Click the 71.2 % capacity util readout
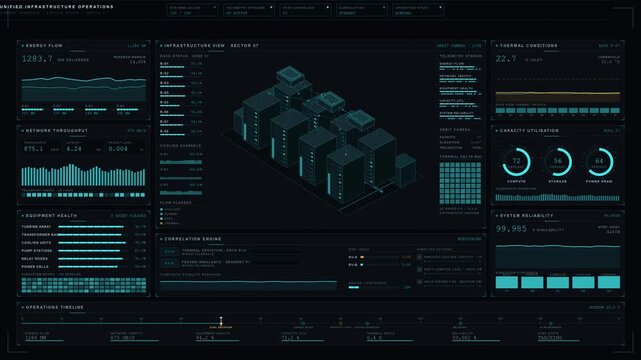This screenshot has height=360, width=641. (x=290, y=338)
